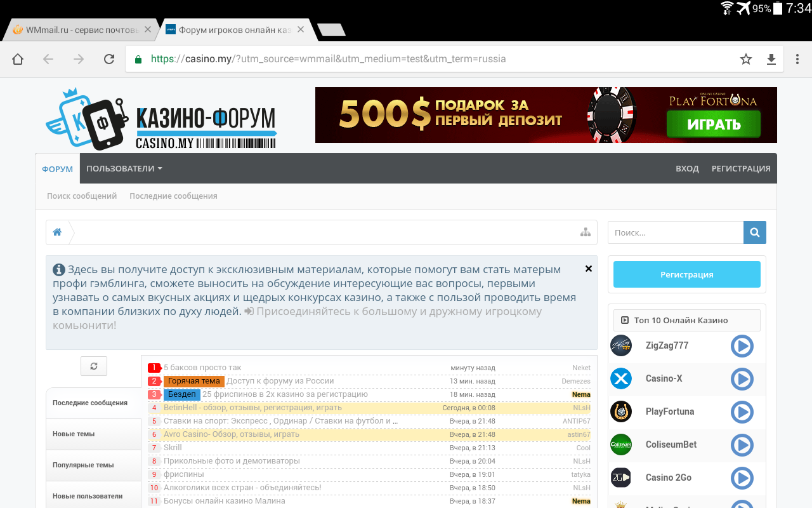Open a new browser tab
Screen dimensions: 812x508
(x=331, y=30)
